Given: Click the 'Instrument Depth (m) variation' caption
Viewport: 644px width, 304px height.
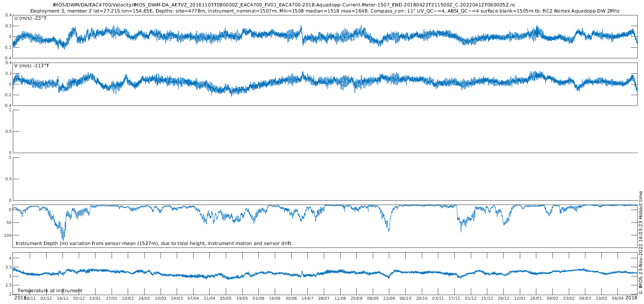Looking at the screenshot, I should (154, 244).
